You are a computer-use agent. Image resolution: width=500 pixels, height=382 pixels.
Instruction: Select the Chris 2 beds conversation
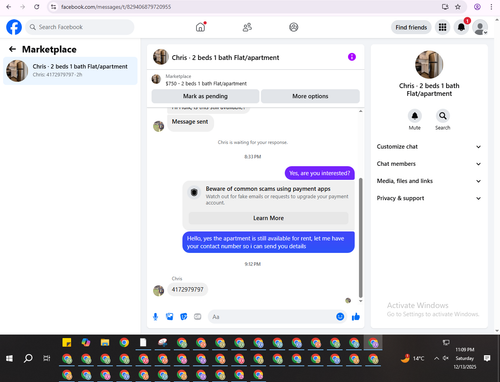point(70,71)
